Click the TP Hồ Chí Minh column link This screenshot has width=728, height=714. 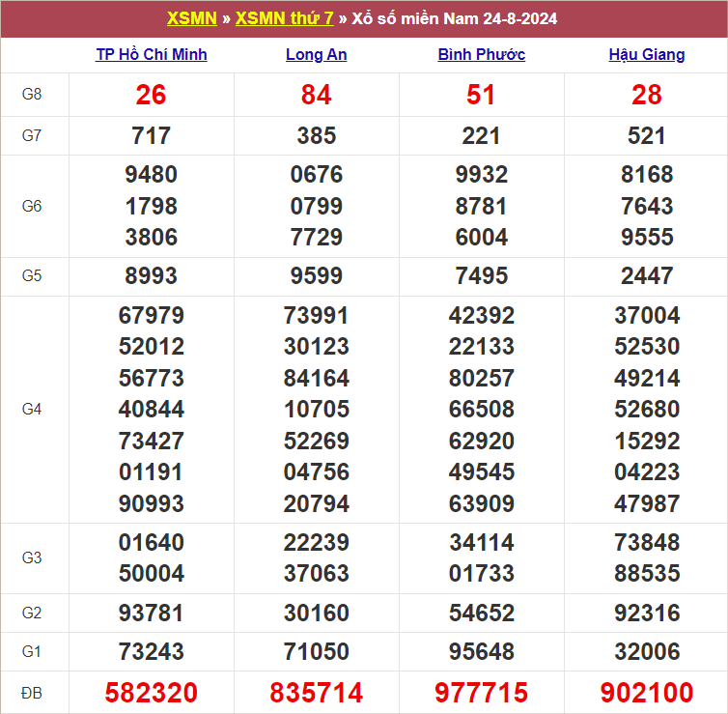(152, 54)
